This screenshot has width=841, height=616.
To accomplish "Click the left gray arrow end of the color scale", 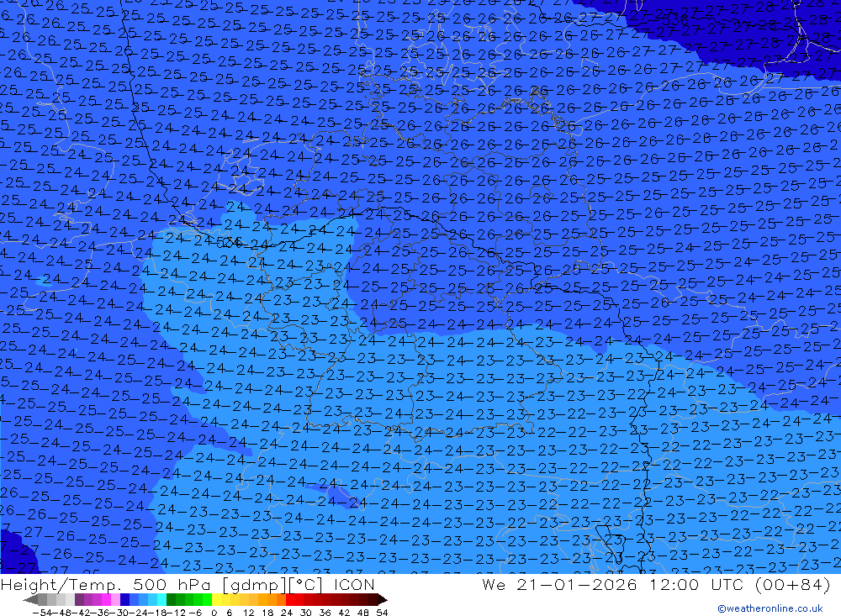I will [x=30, y=599].
